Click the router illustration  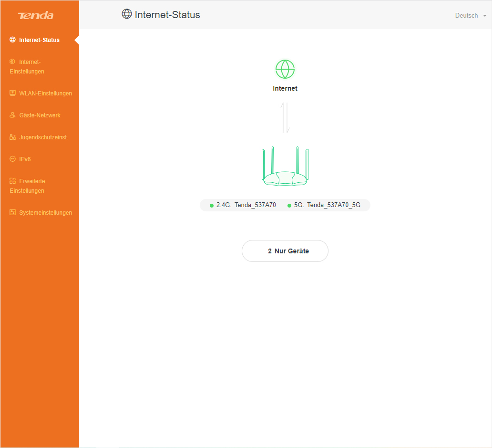pos(285,167)
